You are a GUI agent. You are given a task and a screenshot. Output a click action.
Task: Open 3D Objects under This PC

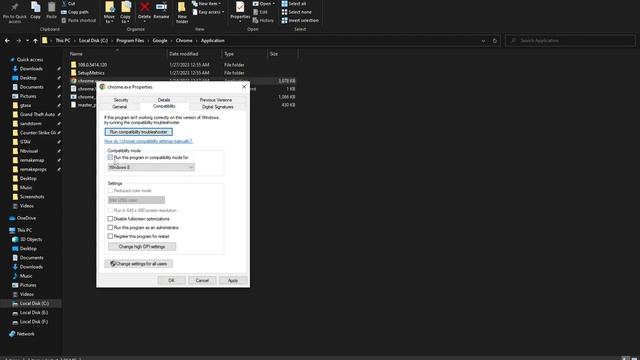pyautogui.click(x=31, y=239)
